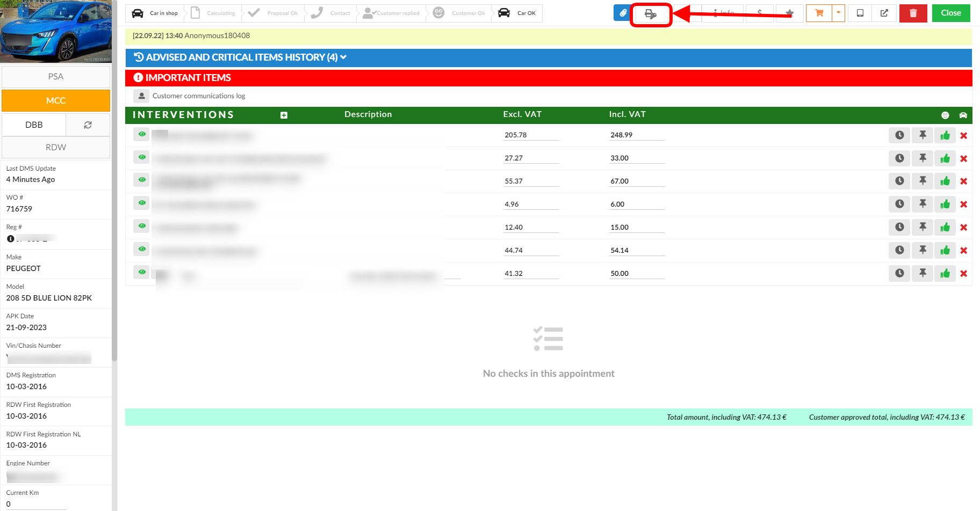Screen dimensions: 980x511
Task: Click the highlighted printer icon button
Action: click(x=651, y=14)
